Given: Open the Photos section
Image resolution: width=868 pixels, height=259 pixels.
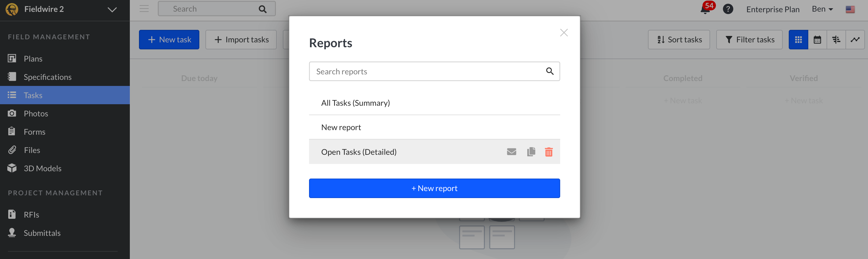Looking at the screenshot, I should (x=65, y=113).
